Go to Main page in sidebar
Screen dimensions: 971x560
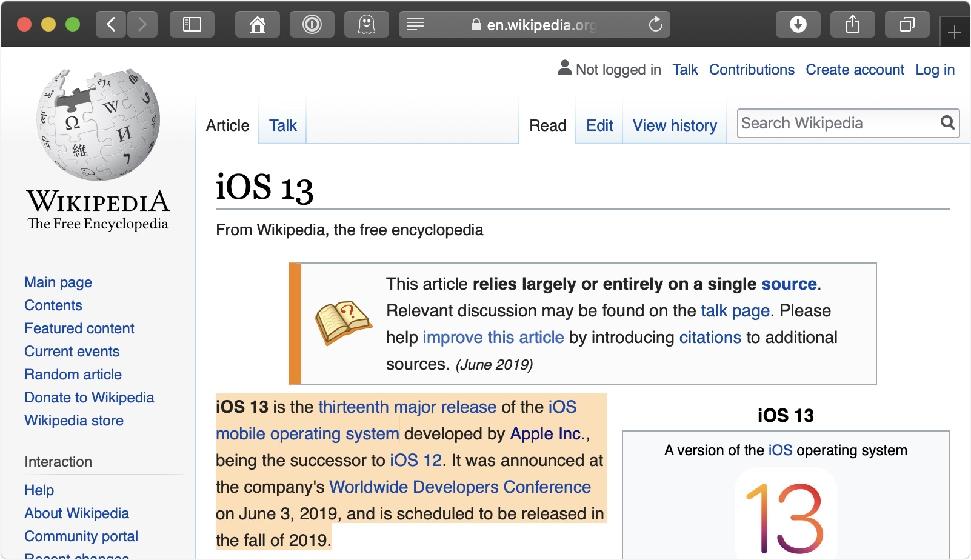click(x=58, y=282)
